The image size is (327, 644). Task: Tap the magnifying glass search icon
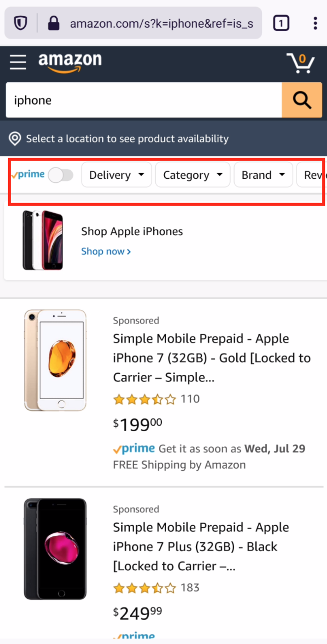(302, 100)
